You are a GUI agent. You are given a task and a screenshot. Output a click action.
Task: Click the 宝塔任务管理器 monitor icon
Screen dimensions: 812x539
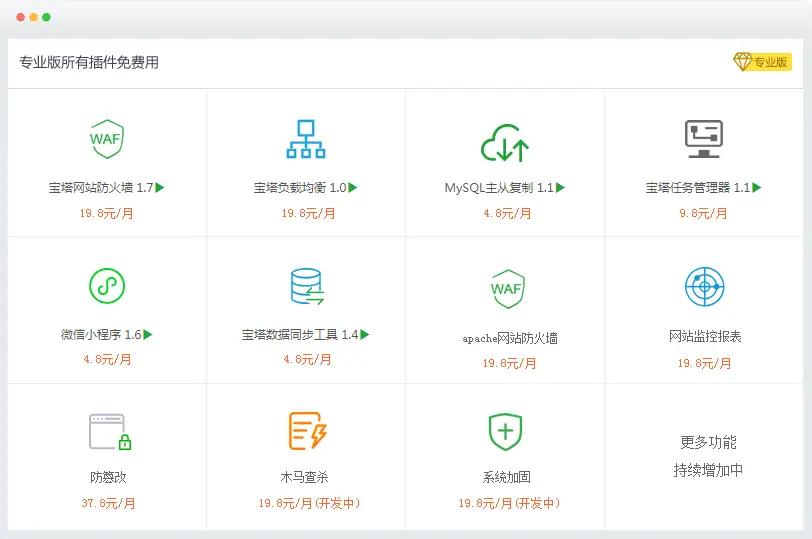click(x=703, y=139)
